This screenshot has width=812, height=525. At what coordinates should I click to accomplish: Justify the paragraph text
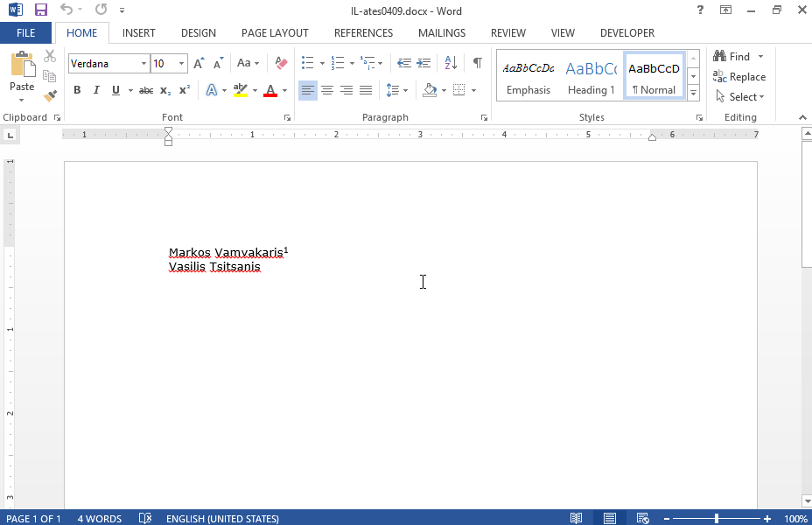tap(366, 91)
